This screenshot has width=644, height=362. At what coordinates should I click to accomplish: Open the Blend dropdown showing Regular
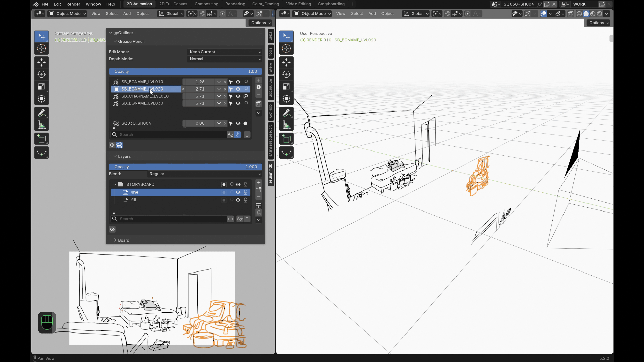(x=205, y=174)
